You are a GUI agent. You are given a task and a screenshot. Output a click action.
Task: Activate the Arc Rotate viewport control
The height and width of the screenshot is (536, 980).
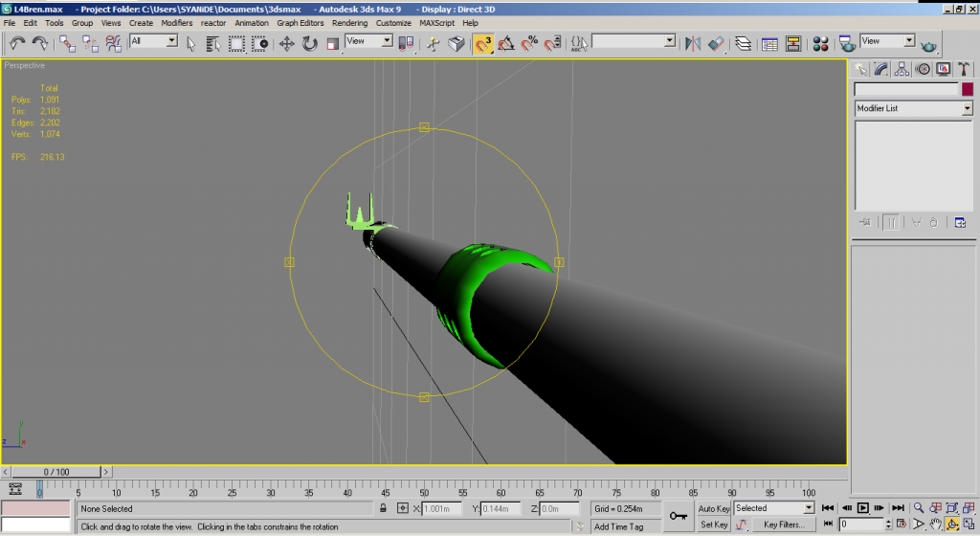(x=953, y=525)
